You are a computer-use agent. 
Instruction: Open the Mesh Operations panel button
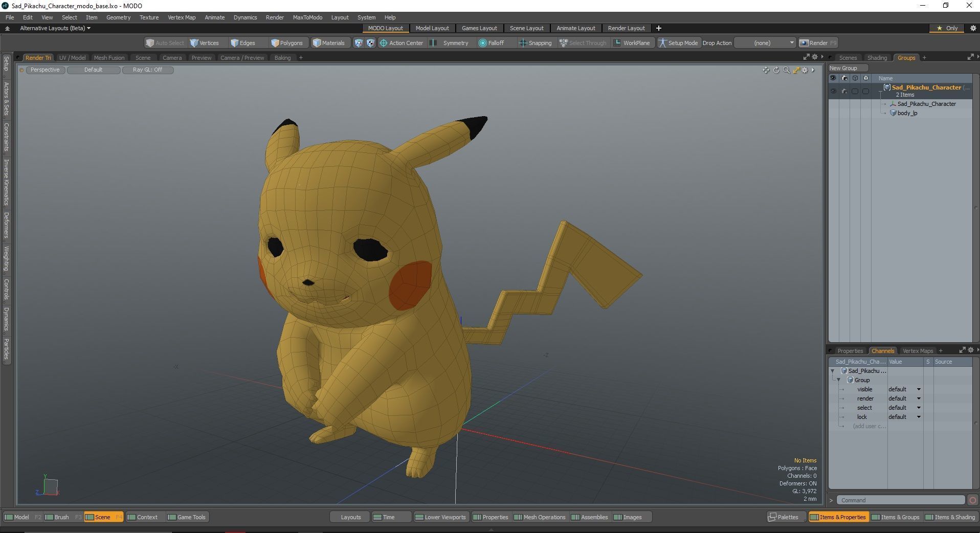pyautogui.click(x=540, y=517)
